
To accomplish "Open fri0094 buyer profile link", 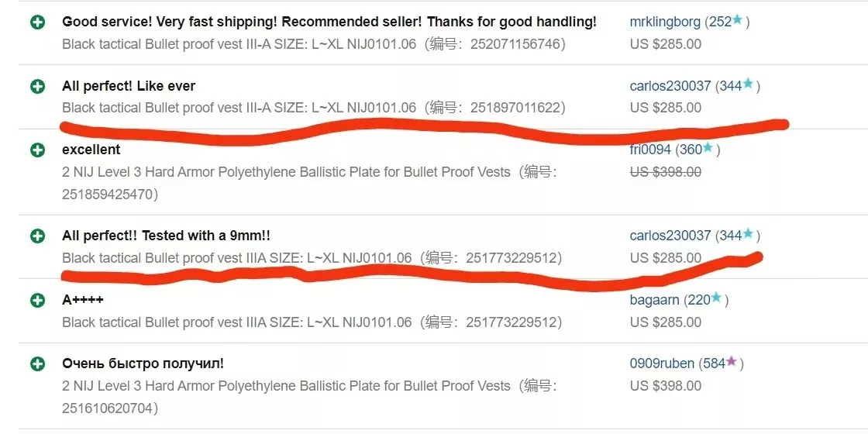I will coord(650,150).
